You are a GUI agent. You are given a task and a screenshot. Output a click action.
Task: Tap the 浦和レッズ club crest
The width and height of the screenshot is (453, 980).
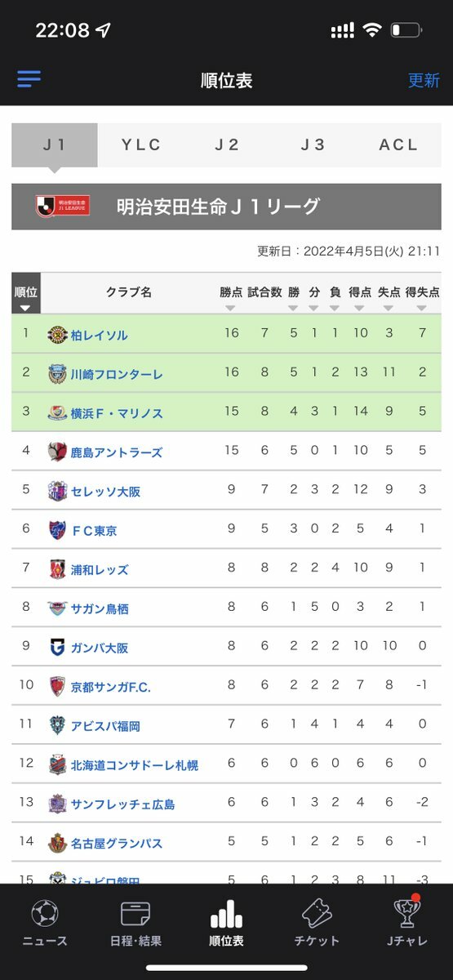pos(57,569)
